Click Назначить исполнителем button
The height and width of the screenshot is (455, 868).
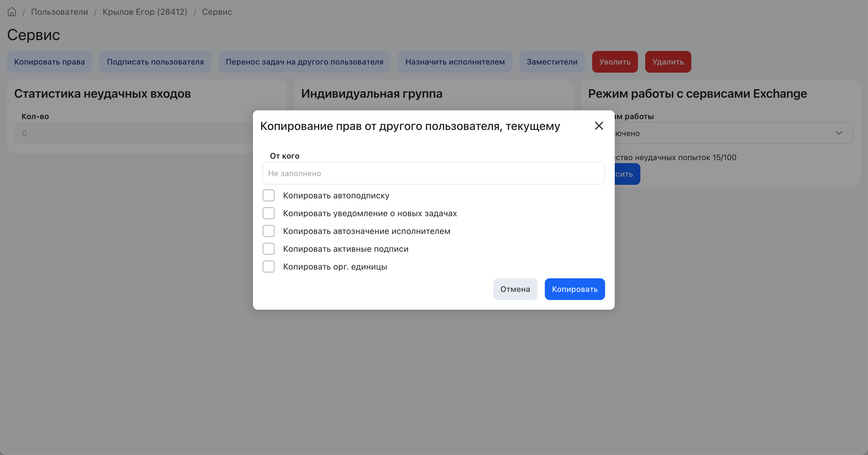pyautogui.click(x=455, y=62)
